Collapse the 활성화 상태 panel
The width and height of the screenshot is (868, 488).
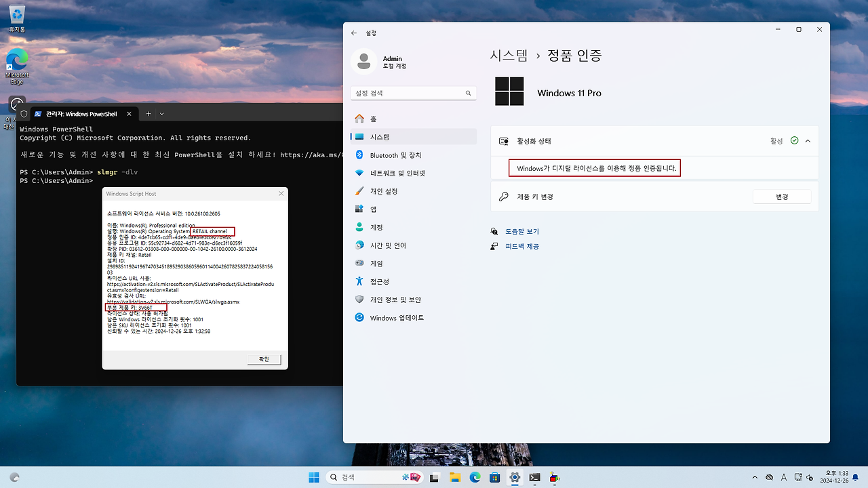(807, 140)
